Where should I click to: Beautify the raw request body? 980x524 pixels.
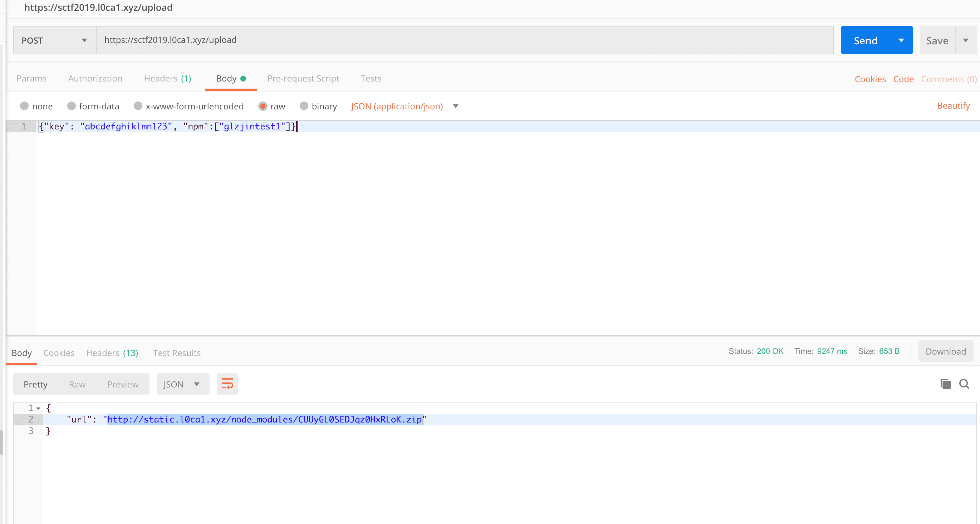(x=953, y=105)
